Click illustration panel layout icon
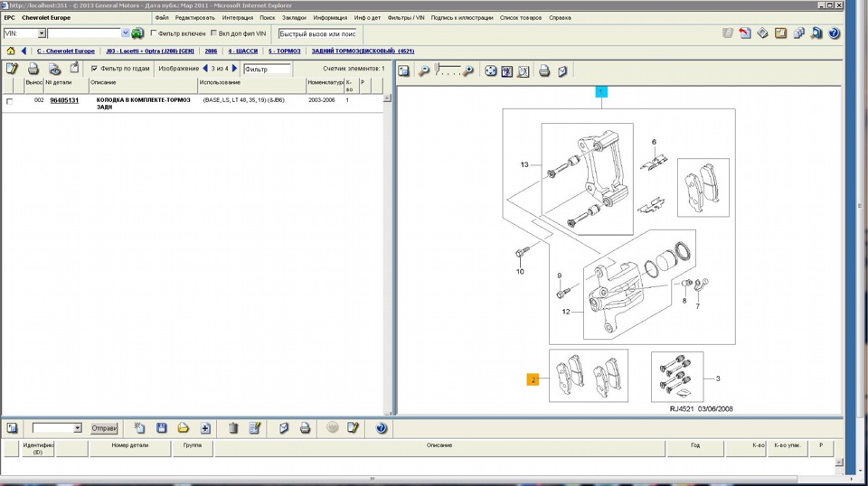Viewport: 868px width, 486px height. click(x=403, y=70)
